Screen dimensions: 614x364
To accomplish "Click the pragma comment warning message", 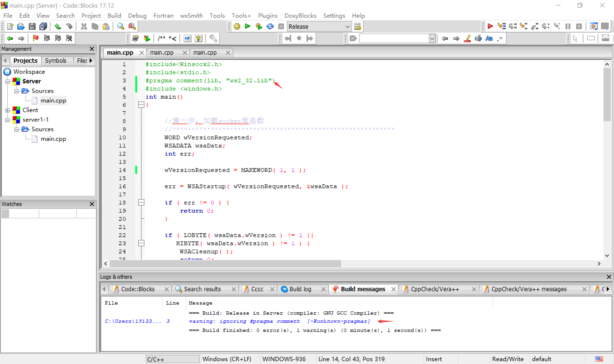I will pyautogui.click(x=279, y=321).
